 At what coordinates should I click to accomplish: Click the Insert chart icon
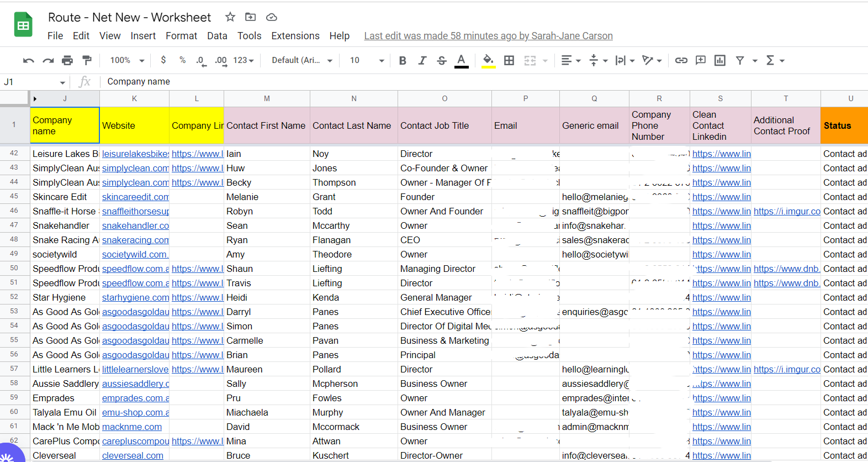[719, 60]
